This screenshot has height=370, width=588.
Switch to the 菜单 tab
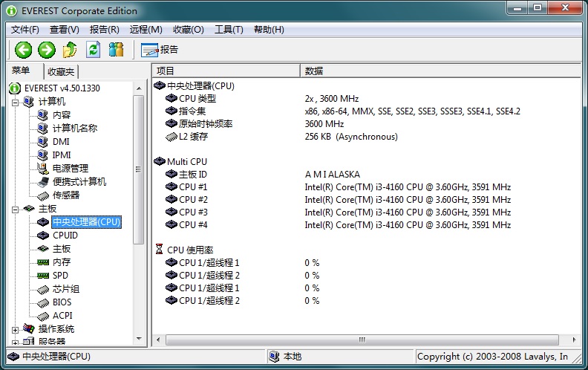point(21,71)
